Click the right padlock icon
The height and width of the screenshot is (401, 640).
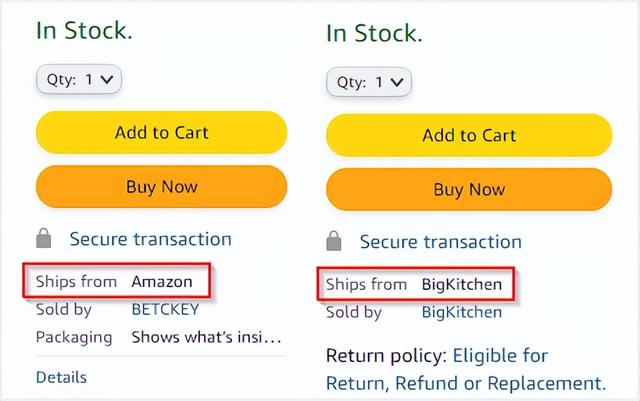click(x=335, y=242)
